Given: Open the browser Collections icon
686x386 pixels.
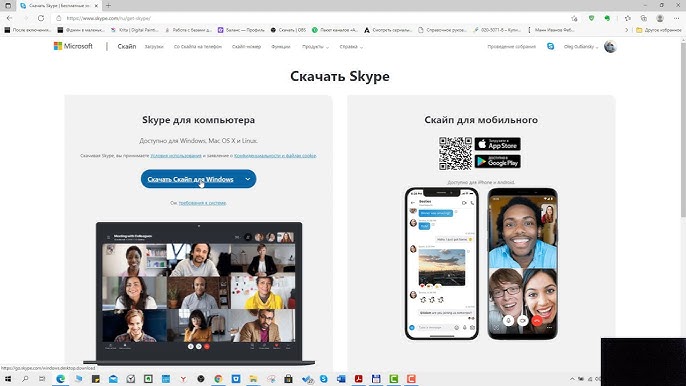Looking at the screenshot, I should click(644, 18).
